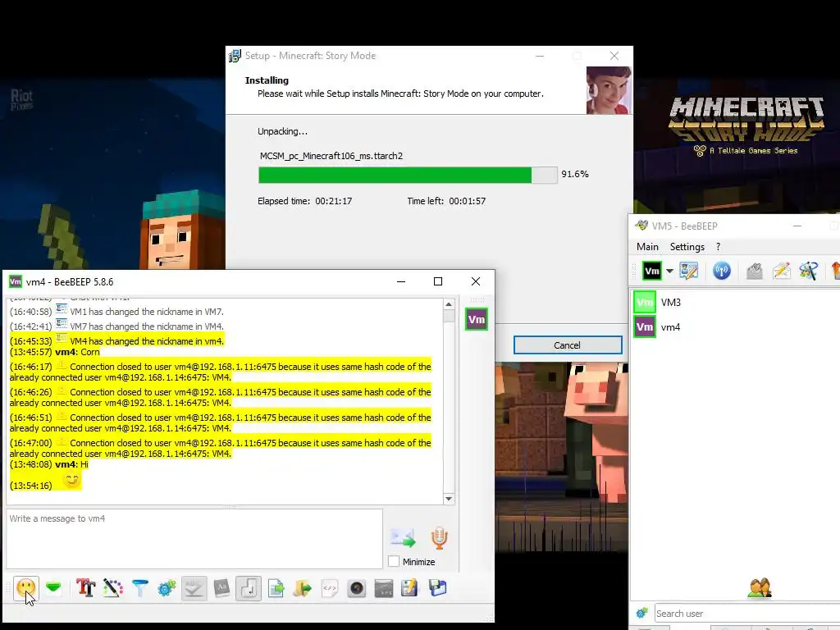The width and height of the screenshot is (840, 630).
Task: Open the ? help menu in VM5 BeeBEEP
Action: 718,246
